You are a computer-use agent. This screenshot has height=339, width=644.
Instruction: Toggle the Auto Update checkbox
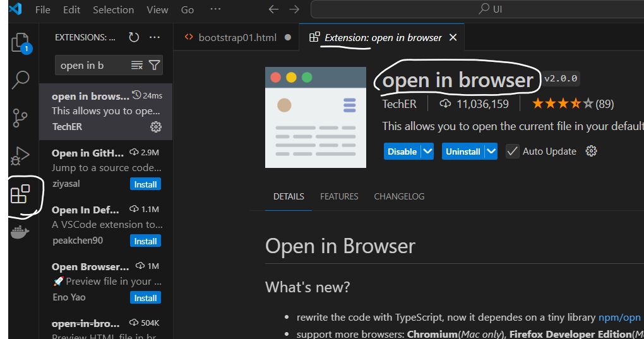512,152
